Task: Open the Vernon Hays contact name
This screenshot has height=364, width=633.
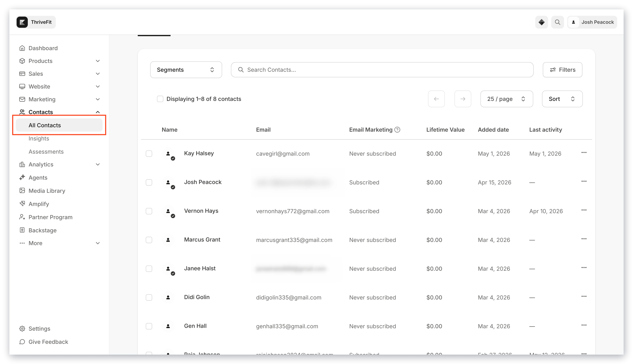Action: [x=201, y=211]
